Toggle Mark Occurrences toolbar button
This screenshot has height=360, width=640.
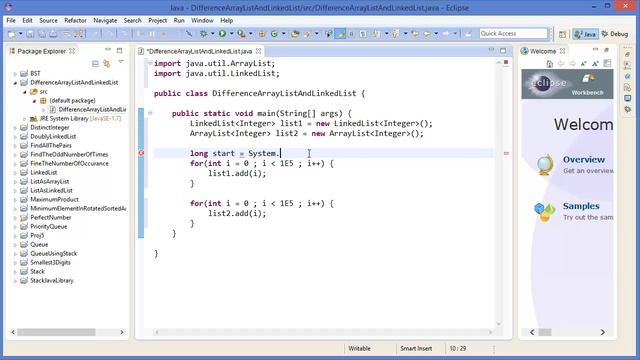[340, 34]
